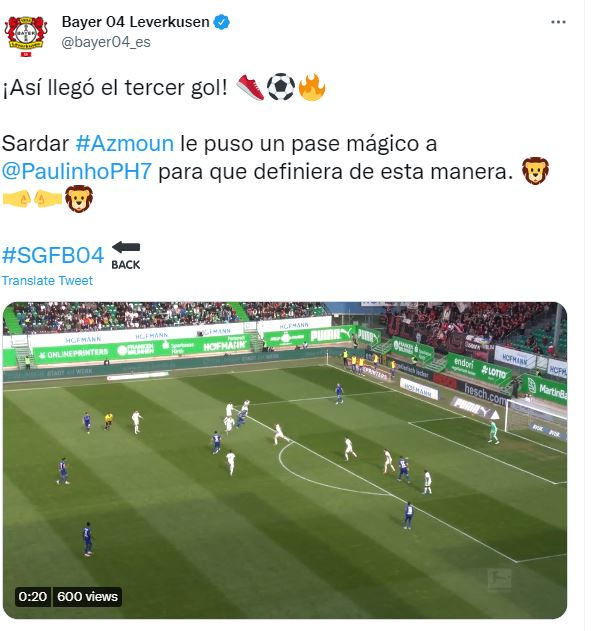The width and height of the screenshot is (600, 631).
Task: Click the BACK arrow emoji
Action: click(x=126, y=256)
